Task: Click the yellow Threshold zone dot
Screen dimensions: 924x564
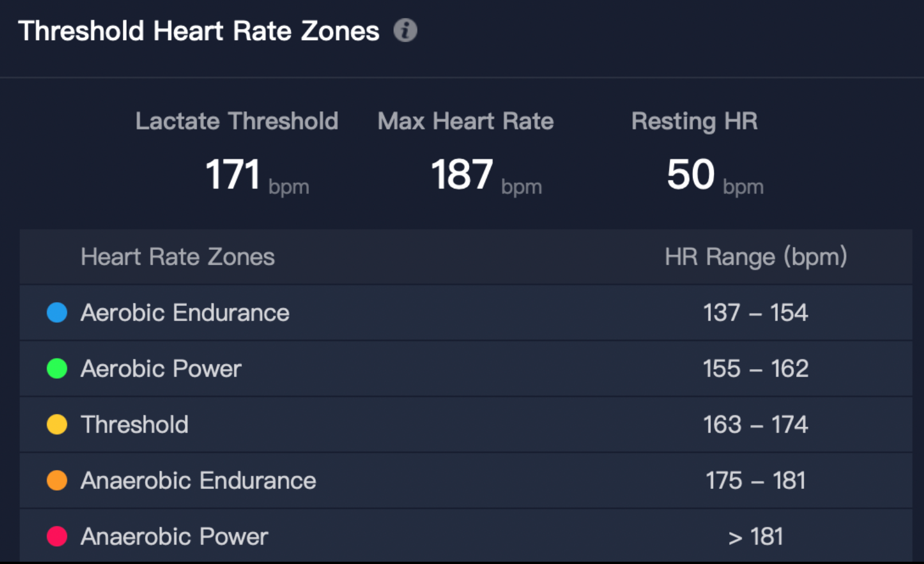Action: (x=57, y=425)
